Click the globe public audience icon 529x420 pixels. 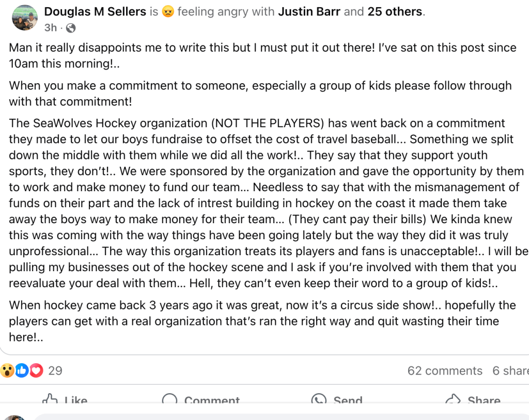click(71, 28)
